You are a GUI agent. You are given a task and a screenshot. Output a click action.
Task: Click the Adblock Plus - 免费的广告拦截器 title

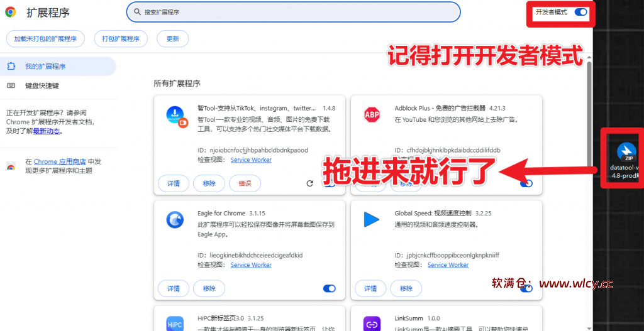point(440,108)
